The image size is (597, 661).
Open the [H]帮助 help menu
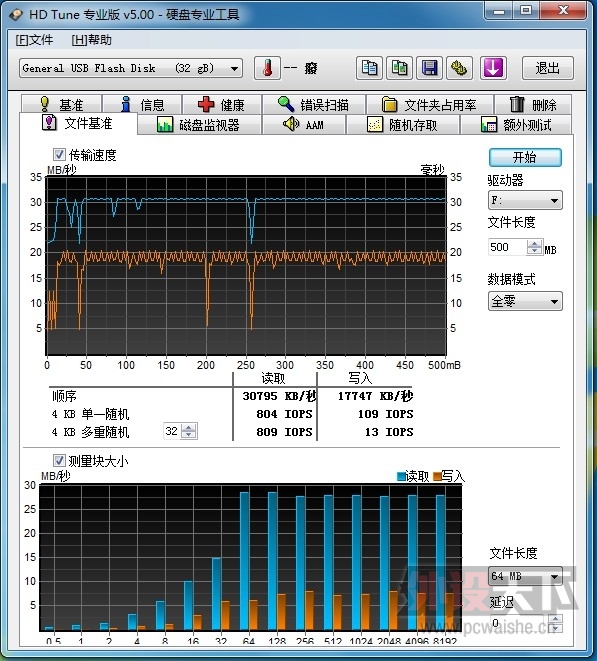click(x=91, y=40)
